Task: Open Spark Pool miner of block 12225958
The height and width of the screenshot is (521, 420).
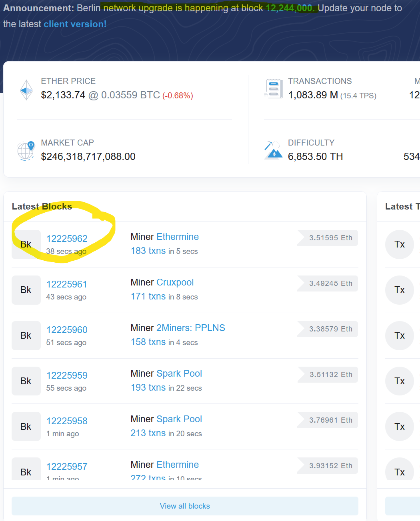Action: coord(179,419)
